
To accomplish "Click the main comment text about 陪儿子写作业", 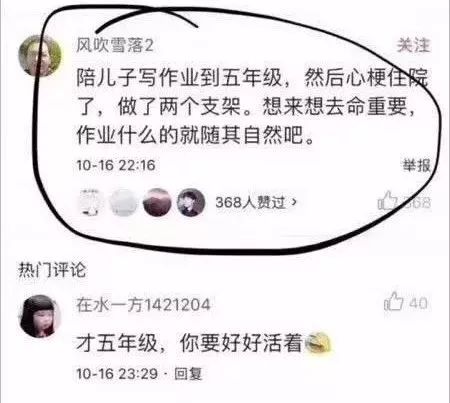I will pos(252,107).
